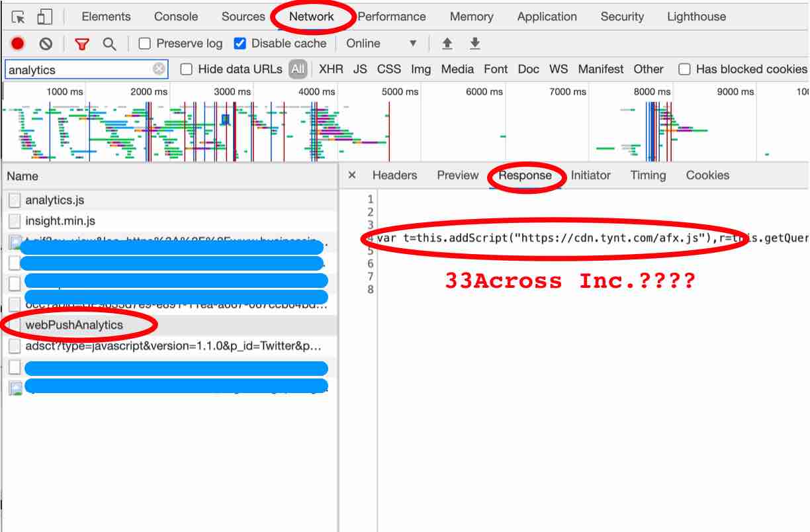Screen dimensions: 810x532
Task: Open the Timing tab
Action: 649,175
